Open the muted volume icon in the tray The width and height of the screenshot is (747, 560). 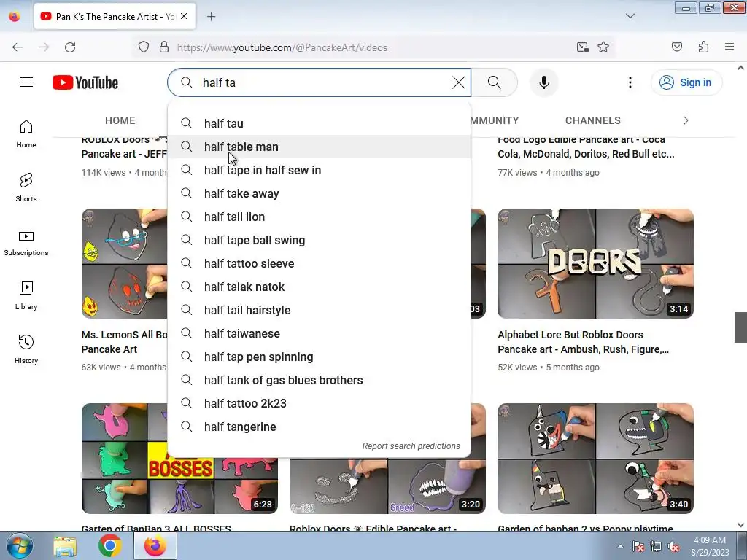(673, 547)
